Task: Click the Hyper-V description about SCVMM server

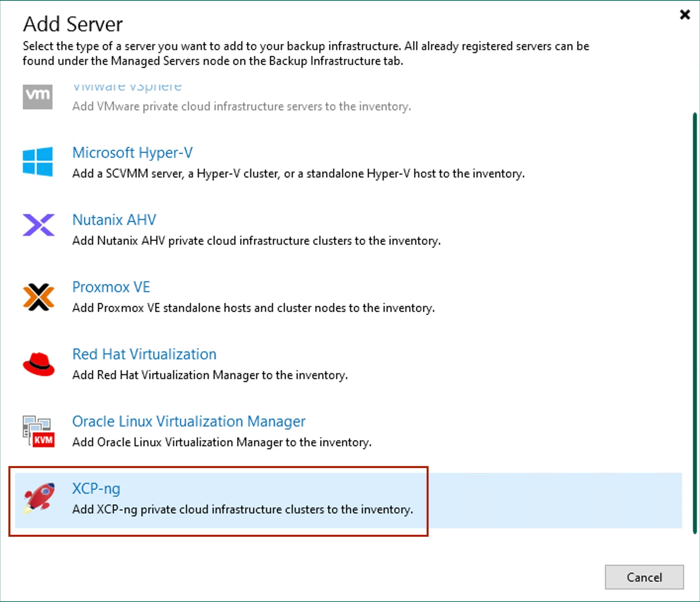Action: click(x=298, y=173)
